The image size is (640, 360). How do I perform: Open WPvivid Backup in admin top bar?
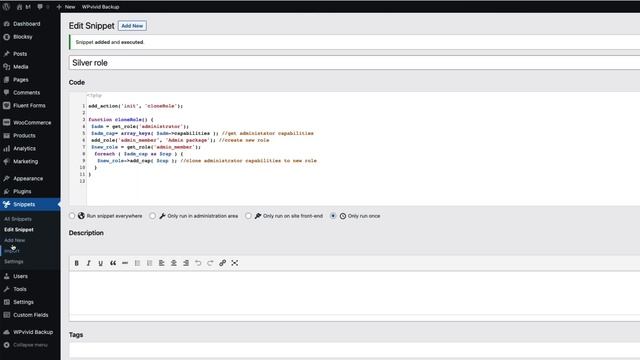[100, 7]
